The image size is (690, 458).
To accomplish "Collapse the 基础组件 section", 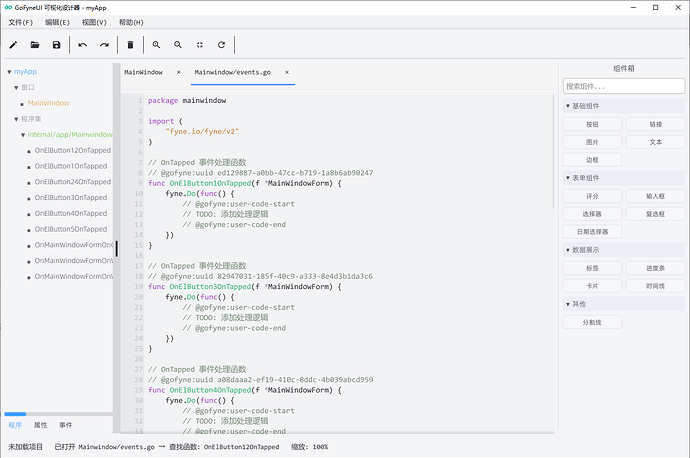I will point(568,106).
